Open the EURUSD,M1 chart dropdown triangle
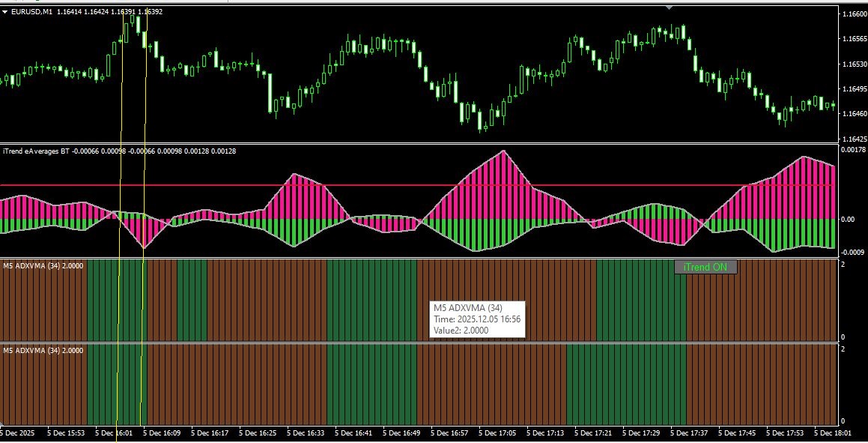868x443 pixels. pos(5,12)
